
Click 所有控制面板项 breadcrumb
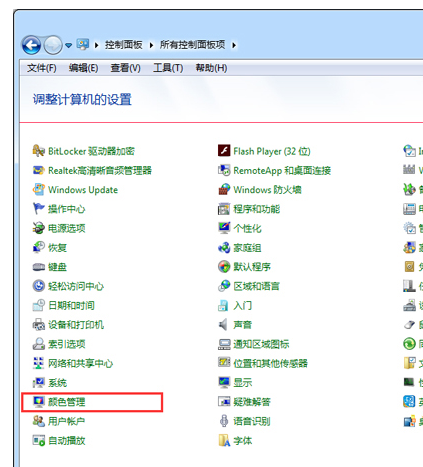coord(193,45)
